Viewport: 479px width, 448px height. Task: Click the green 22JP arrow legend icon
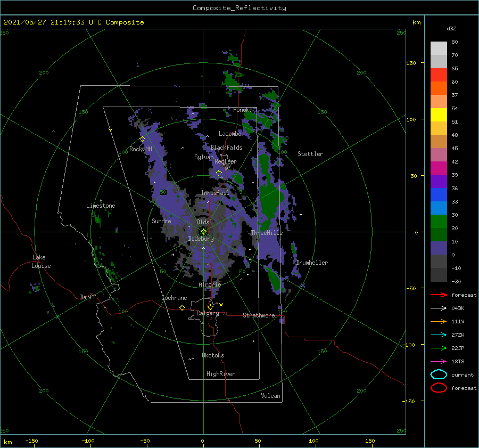click(x=439, y=348)
